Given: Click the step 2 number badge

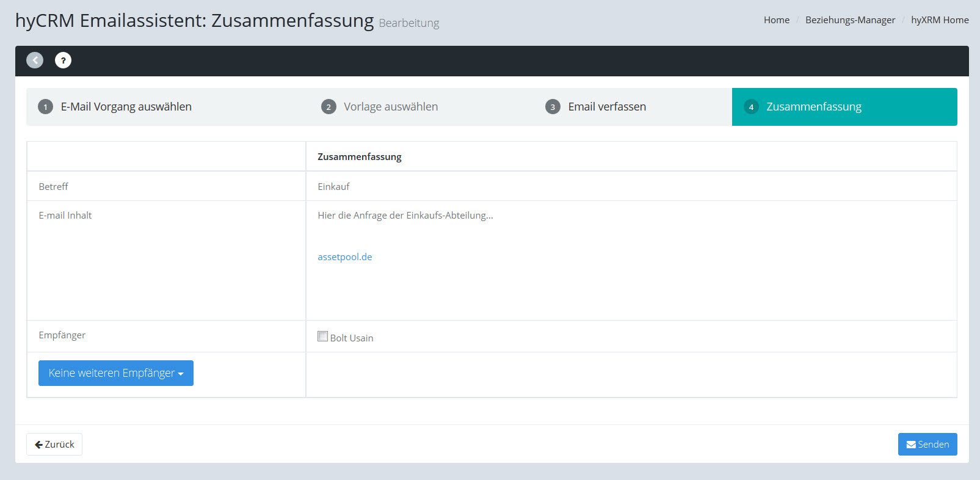Looking at the screenshot, I should (328, 107).
